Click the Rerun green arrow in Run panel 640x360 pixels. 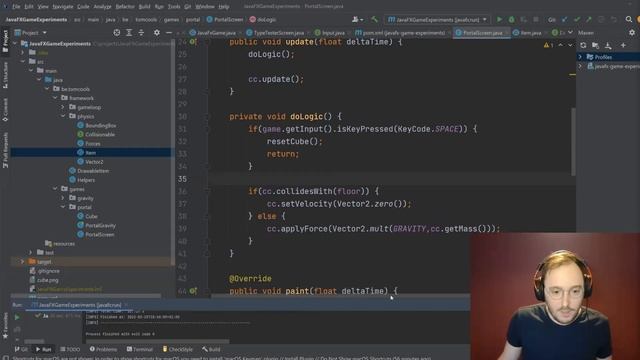(x=17, y=317)
